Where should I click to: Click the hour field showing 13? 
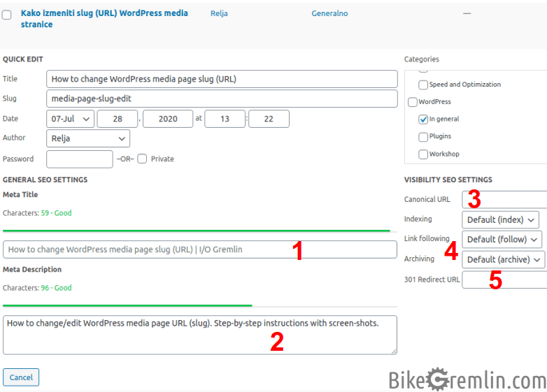(x=225, y=119)
